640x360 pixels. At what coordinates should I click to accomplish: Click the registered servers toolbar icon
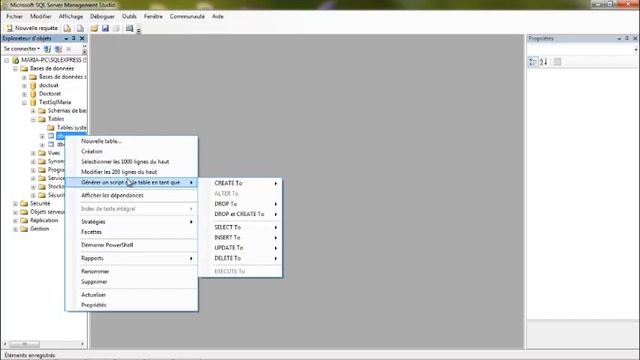click(129, 28)
